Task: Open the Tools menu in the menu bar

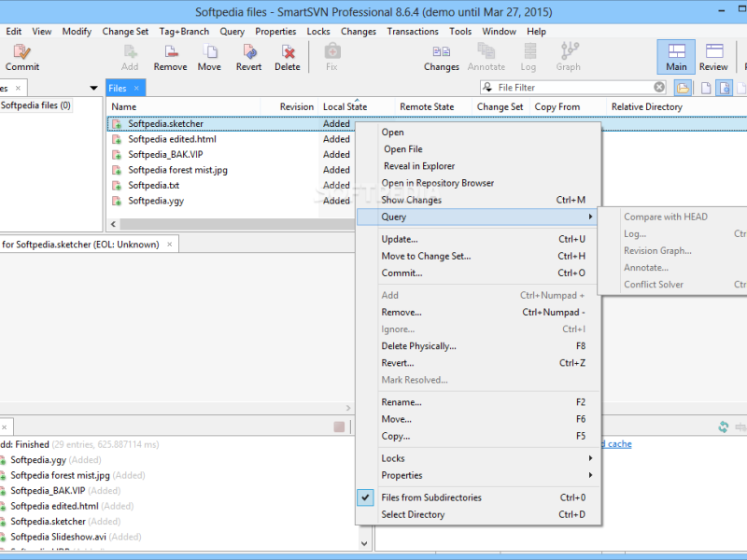Action: 460,32
